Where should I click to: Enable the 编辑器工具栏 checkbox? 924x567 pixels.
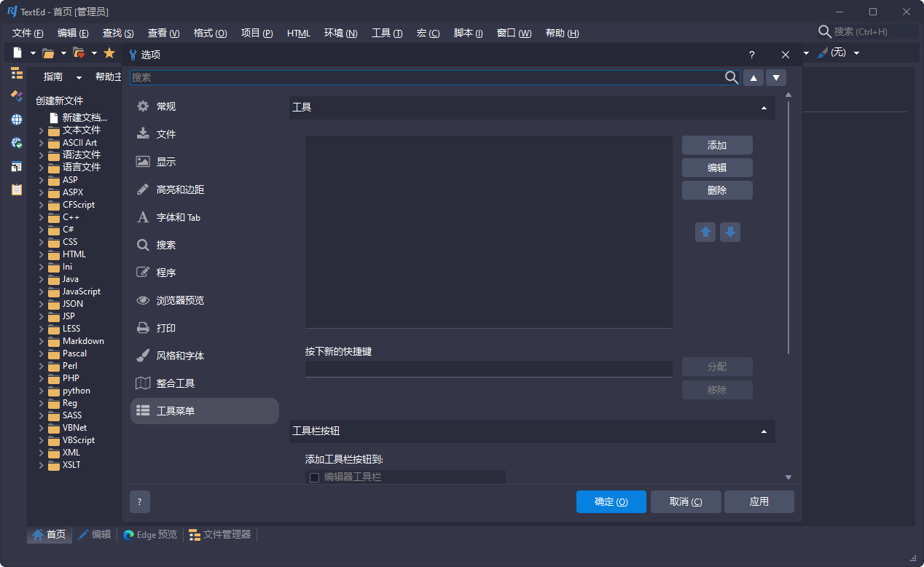tap(315, 477)
